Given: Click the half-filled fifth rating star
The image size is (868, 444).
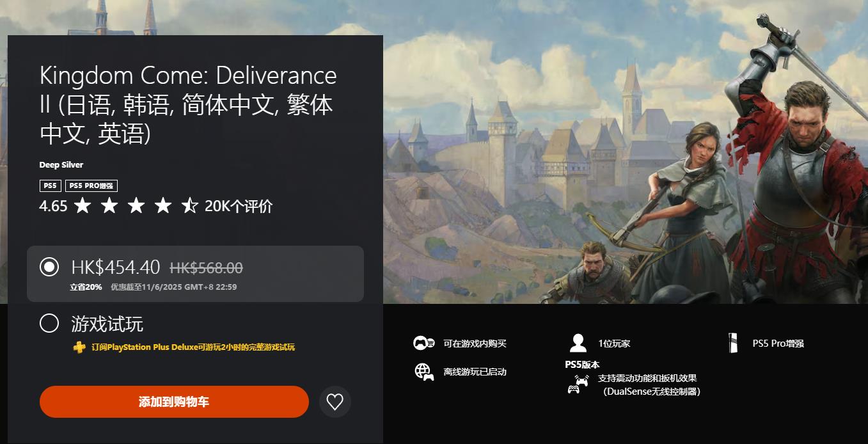Looking at the screenshot, I should click(190, 206).
